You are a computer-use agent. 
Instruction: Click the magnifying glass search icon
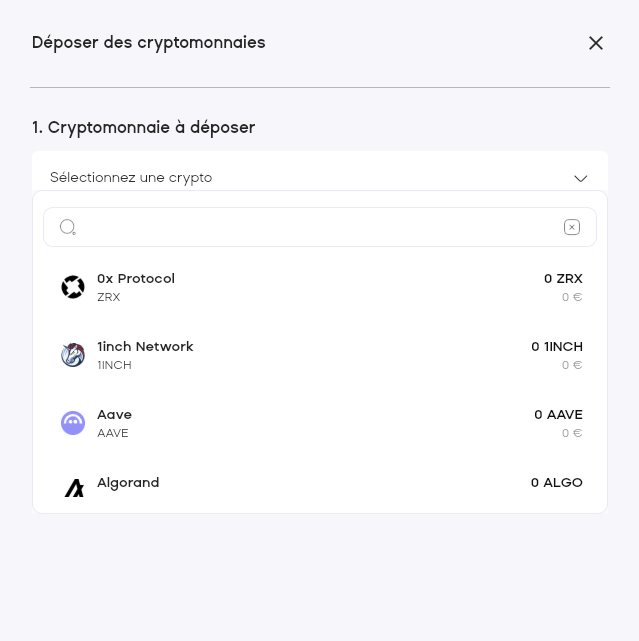68,227
